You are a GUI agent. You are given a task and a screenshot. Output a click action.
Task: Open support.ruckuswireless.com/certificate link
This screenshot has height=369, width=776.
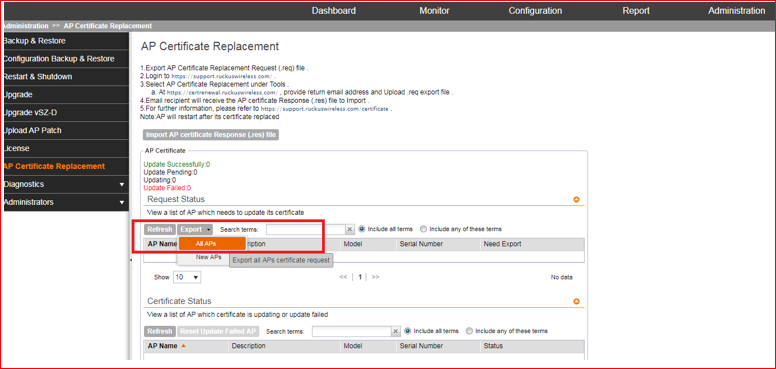tap(325, 108)
